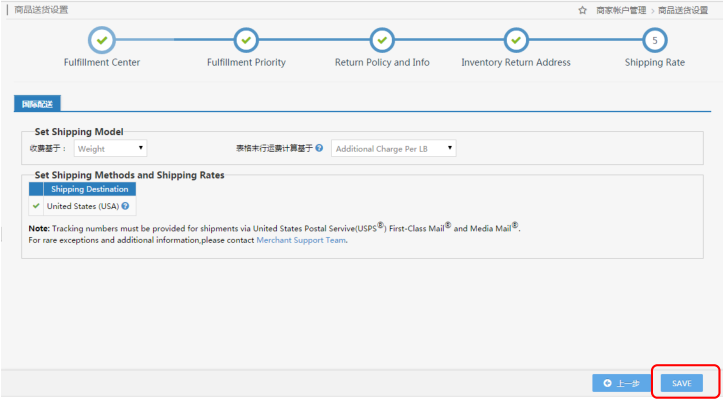Click the step 5 Shipping Rate circle
The image size is (723, 402).
pos(655,40)
